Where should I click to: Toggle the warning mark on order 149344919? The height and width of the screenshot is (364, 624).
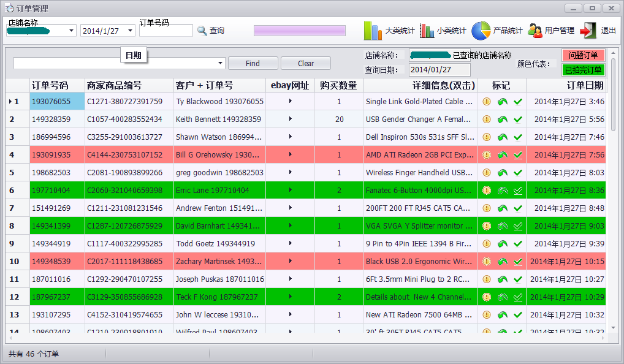click(487, 244)
